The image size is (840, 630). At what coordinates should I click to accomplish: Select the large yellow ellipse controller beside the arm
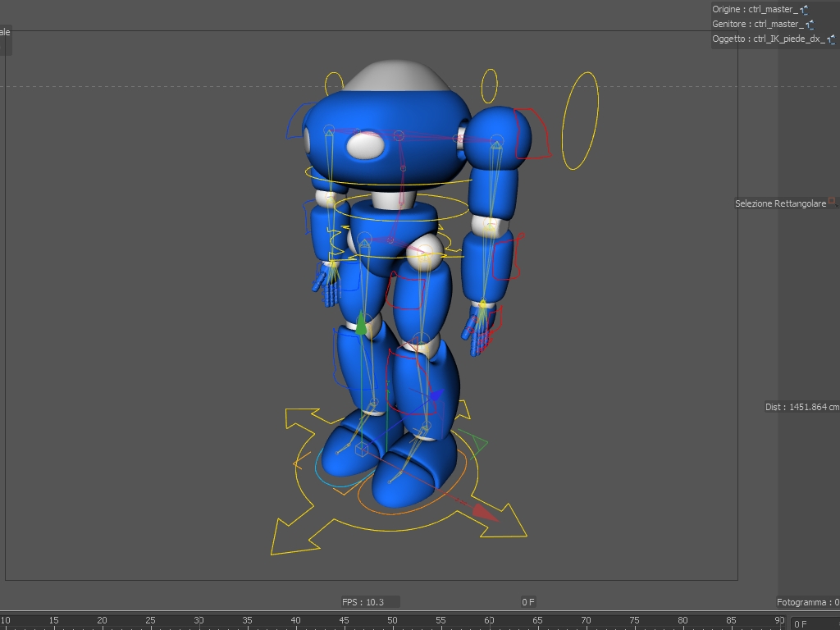click(580, 121)
